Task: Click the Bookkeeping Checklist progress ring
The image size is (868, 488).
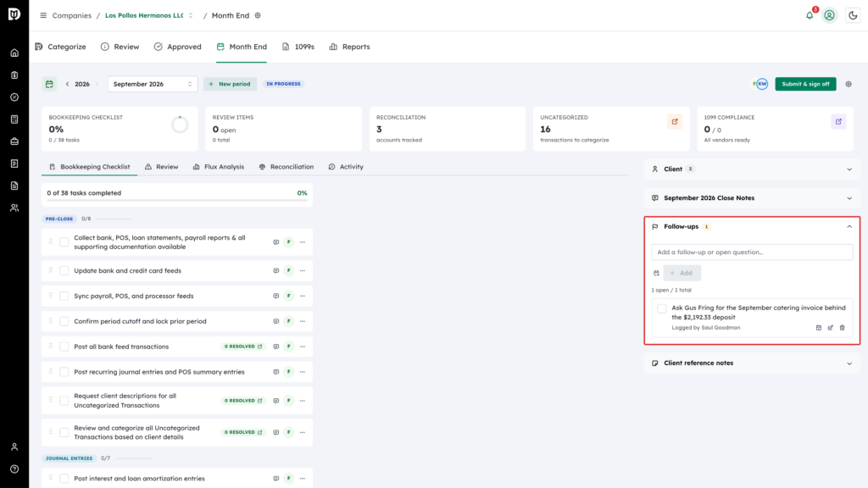Action: coord(180,125)
